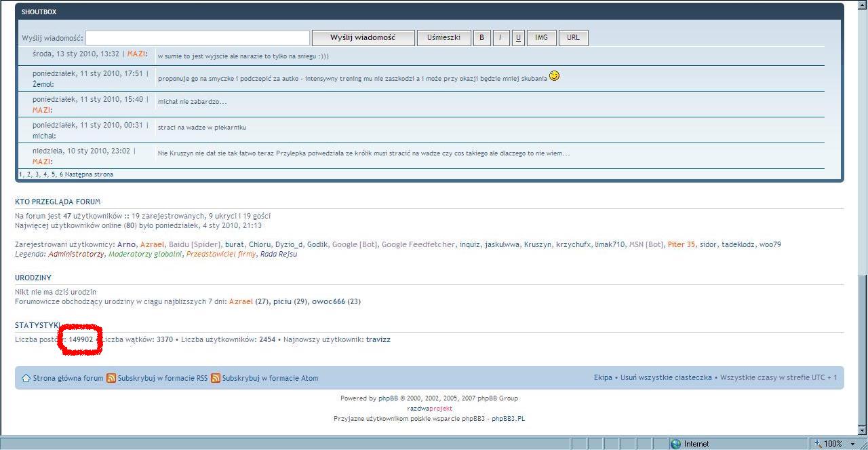Toggle bold B formatting button
The height and width of the screenshot is (450, 868).
click(481, 38)
